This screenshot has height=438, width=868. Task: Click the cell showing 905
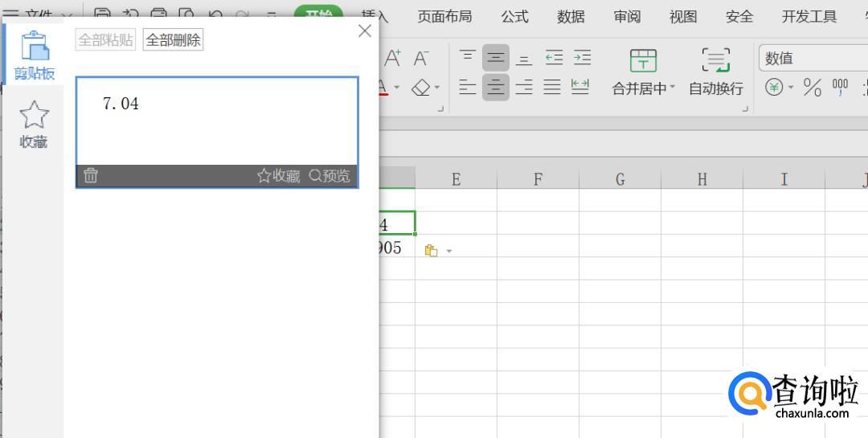pyautogui.click(x=397, y=247)
